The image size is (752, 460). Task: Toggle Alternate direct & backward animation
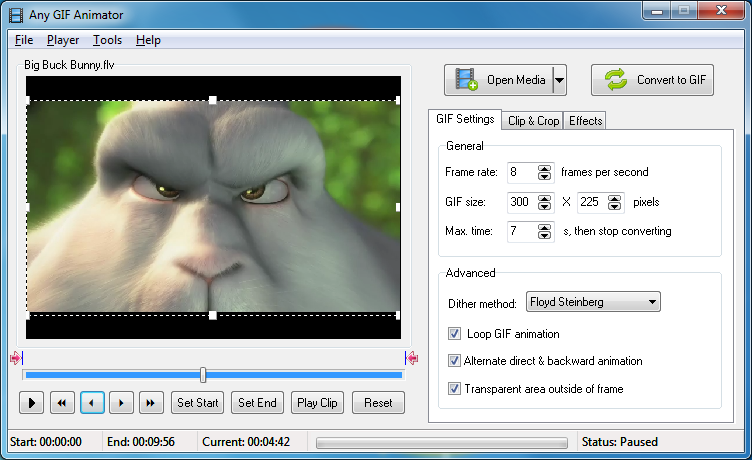(x=454, y=360)
